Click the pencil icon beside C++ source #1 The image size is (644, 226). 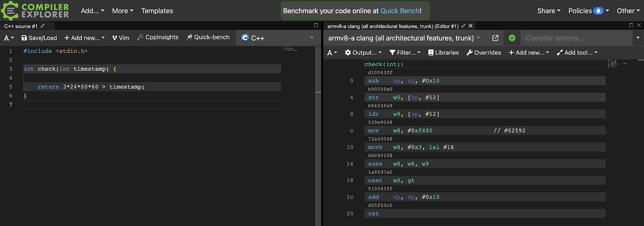43,26
